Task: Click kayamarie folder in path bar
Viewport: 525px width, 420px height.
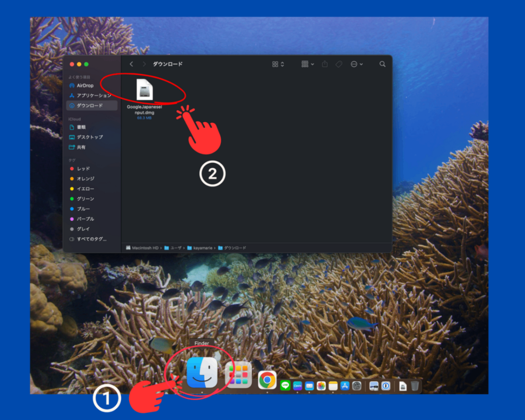Action: tap(200, 248)
